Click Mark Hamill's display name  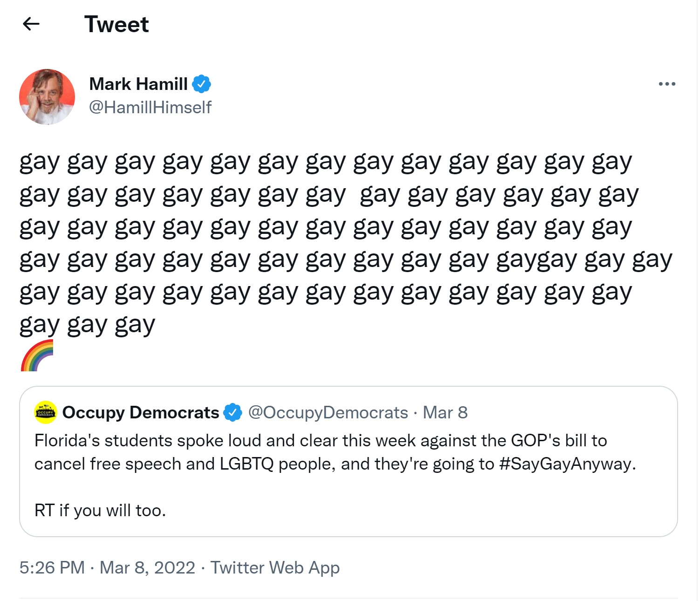(138, 83)
